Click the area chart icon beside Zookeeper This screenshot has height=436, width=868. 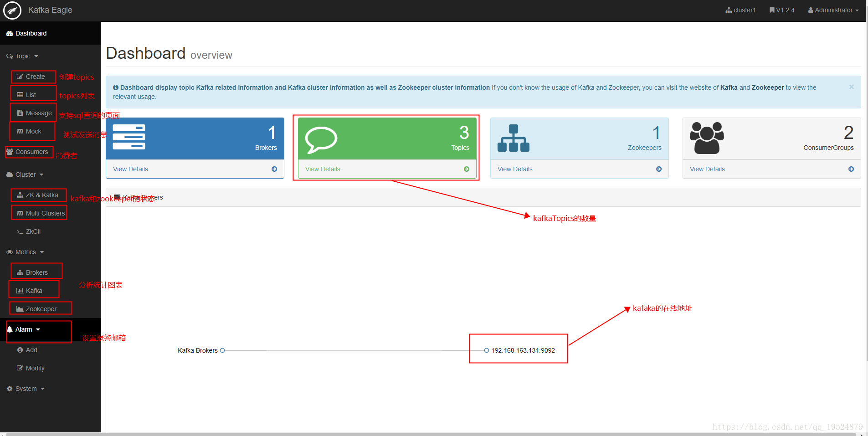pyautogui.click(x=20, y=309)
